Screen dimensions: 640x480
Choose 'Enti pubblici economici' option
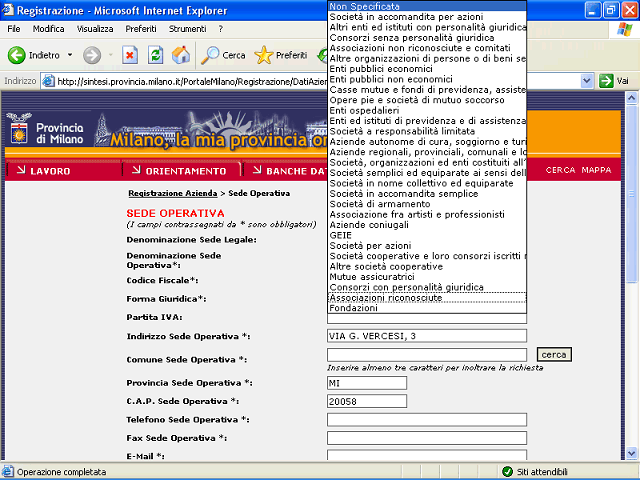pyautogui.click(x=427, y=69)
